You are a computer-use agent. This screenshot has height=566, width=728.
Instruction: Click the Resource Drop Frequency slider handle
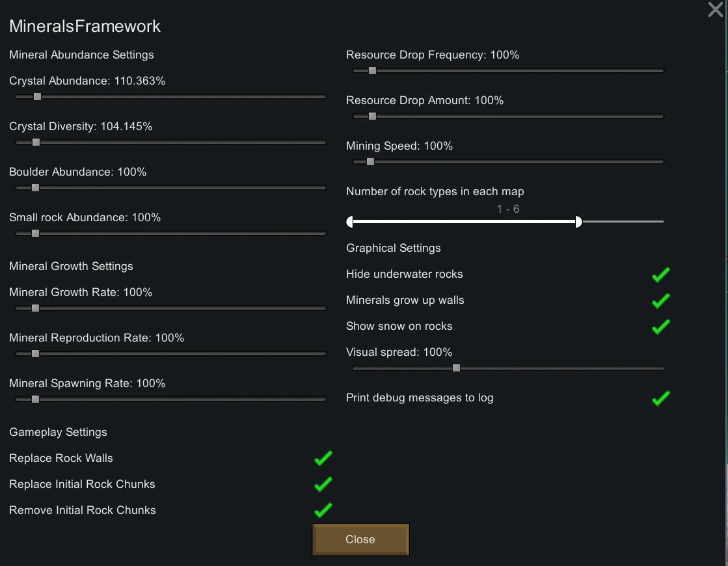372,71
